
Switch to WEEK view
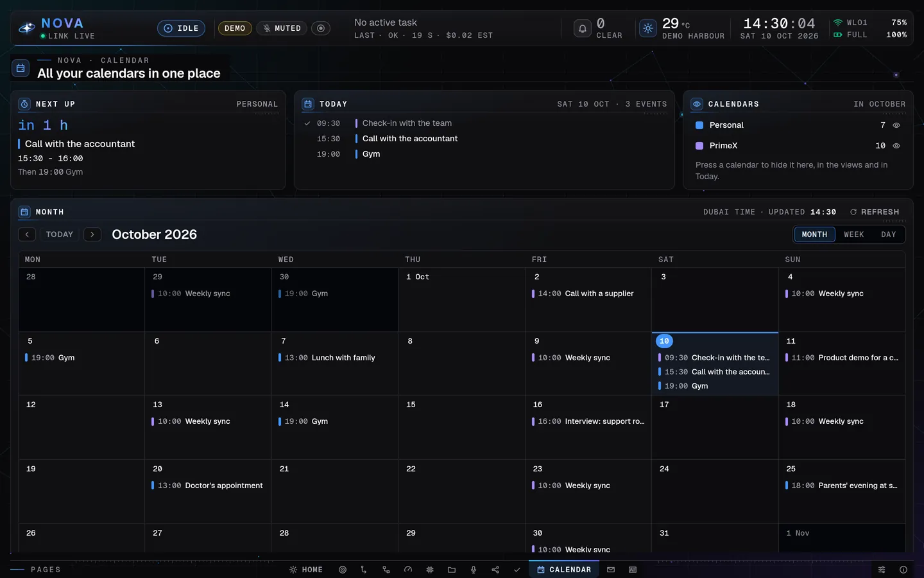tap(854, 234)
